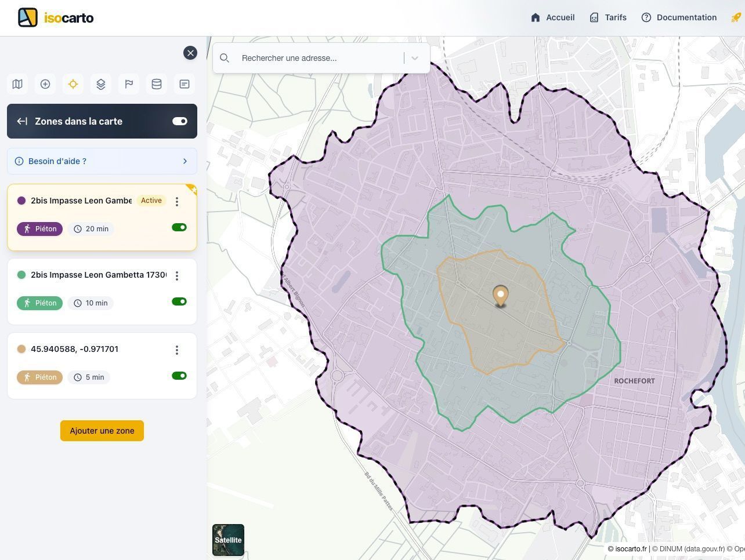
Task: Open the map base layer icon
Action: click(x=17, y=84)
